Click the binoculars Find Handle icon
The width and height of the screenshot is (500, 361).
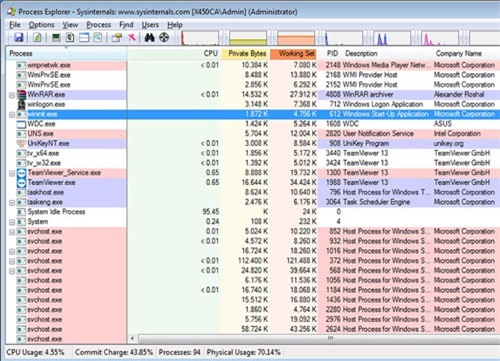[x=149, y=37]
